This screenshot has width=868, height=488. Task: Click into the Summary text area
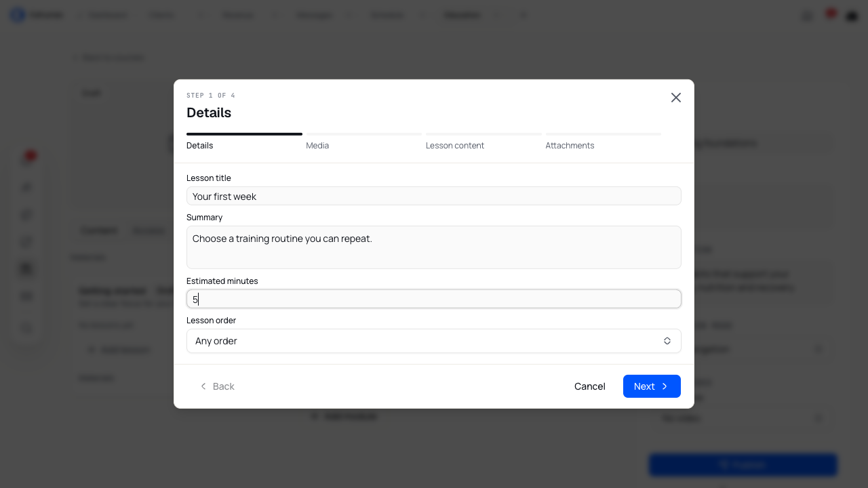(434, 247)
